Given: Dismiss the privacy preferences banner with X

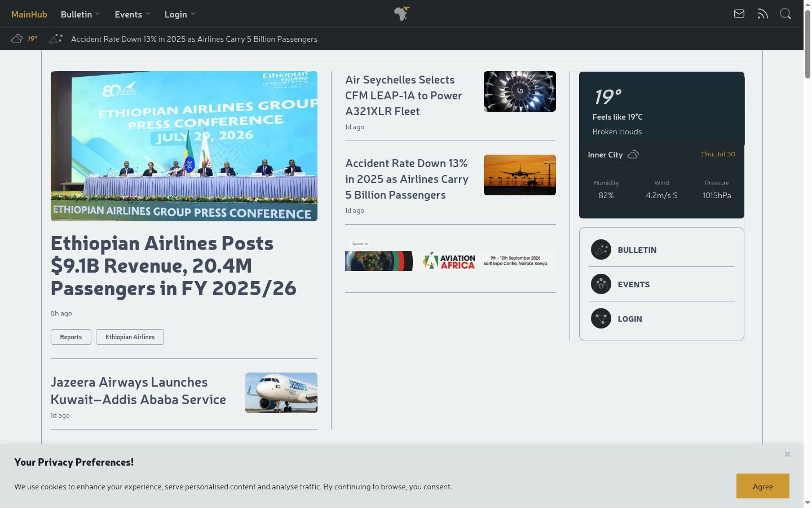Looking at the screenshot, I should pos(787,454).
